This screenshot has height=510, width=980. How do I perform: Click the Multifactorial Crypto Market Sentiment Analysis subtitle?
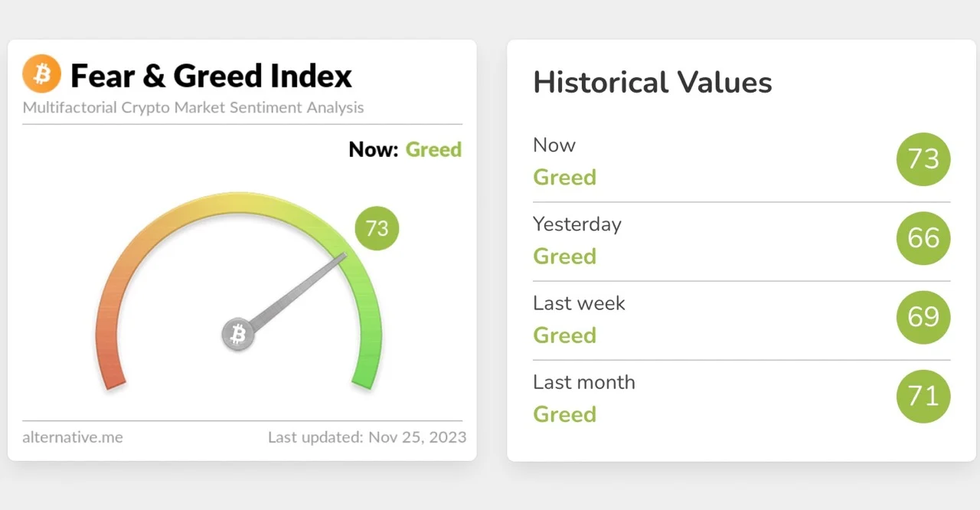pyautogui.click(x=193, y=107)
